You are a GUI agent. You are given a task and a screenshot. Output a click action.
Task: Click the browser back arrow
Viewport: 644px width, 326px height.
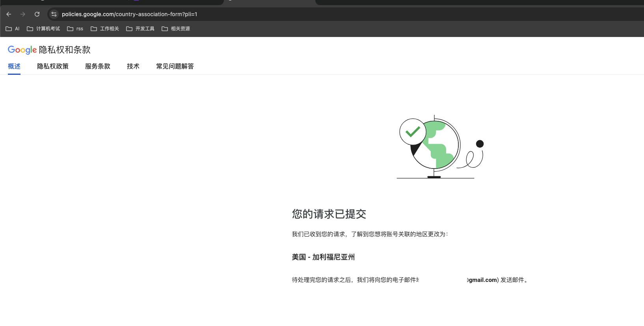point(9,14)
